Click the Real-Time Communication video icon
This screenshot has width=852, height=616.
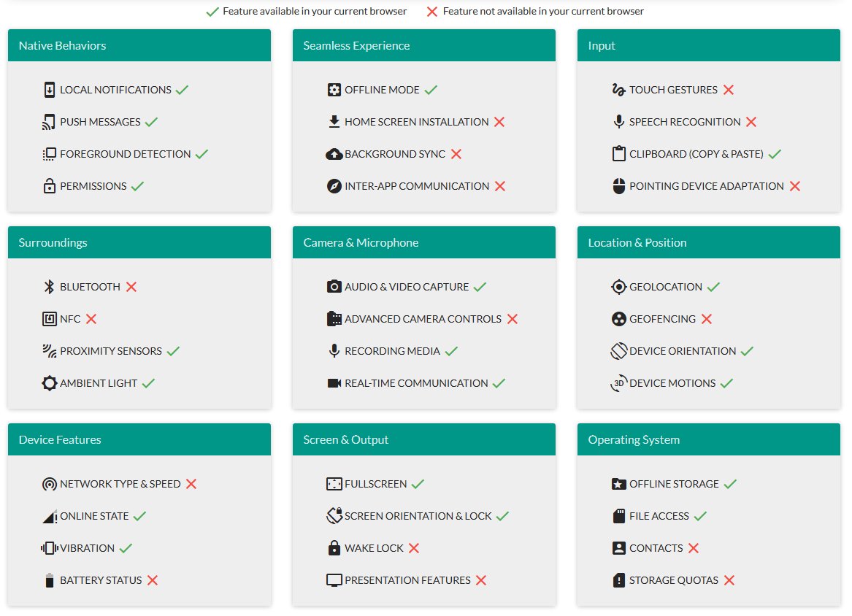(x=334, y=383)
